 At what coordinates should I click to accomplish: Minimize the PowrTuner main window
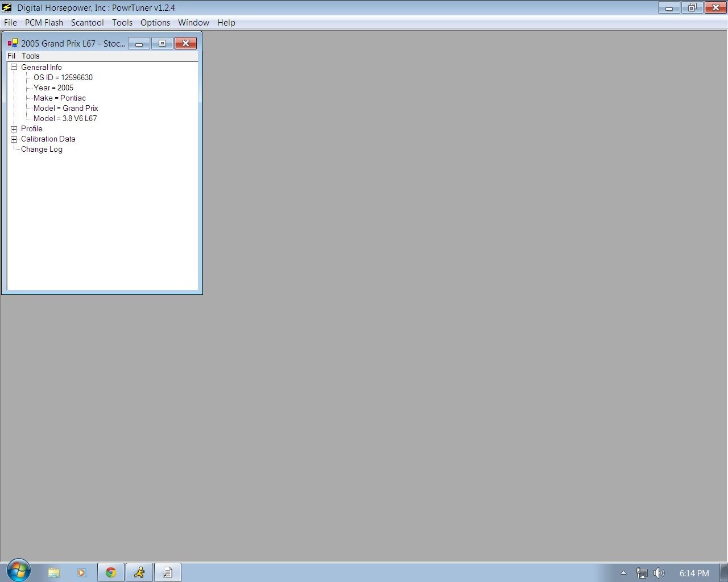[669, 8]
